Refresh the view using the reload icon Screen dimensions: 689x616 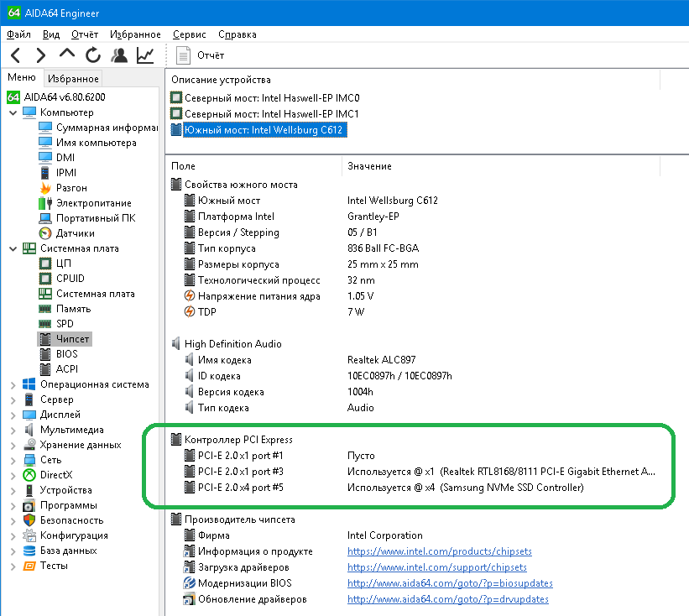coord(92,55)
